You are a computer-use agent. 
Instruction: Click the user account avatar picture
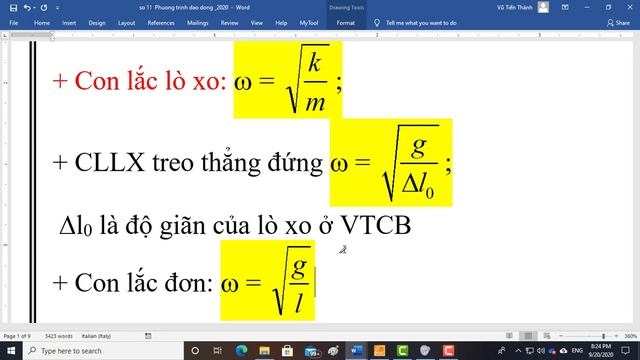tap(543, 7)
